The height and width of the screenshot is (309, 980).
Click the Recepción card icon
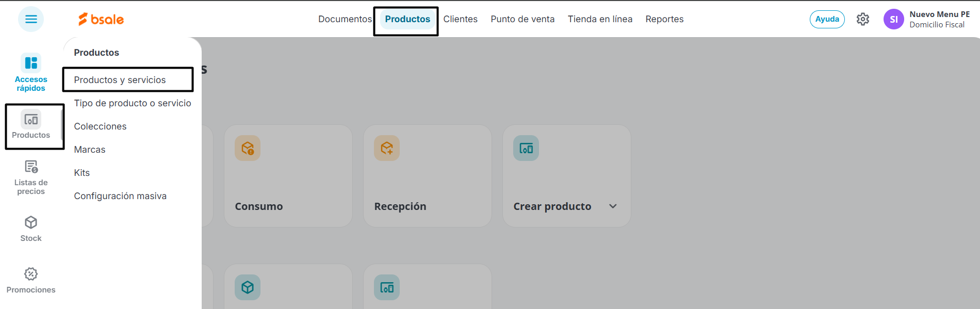tap(387, 148)
